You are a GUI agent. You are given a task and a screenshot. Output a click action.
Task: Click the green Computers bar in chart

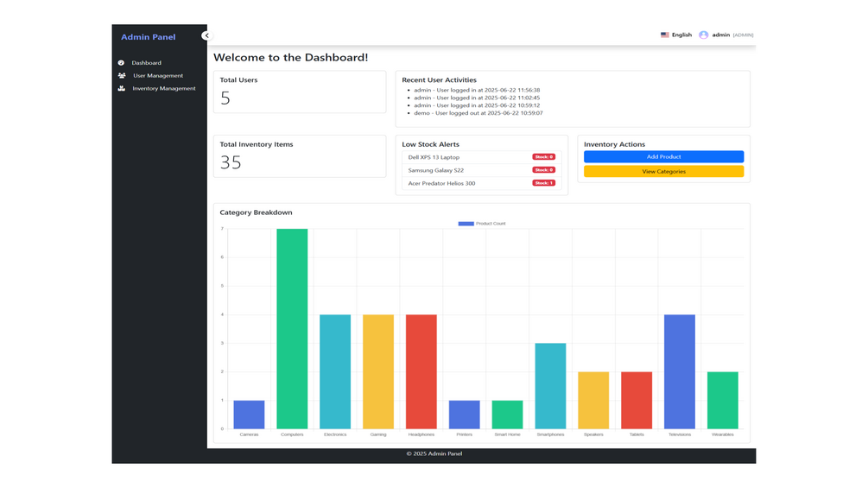292,329
